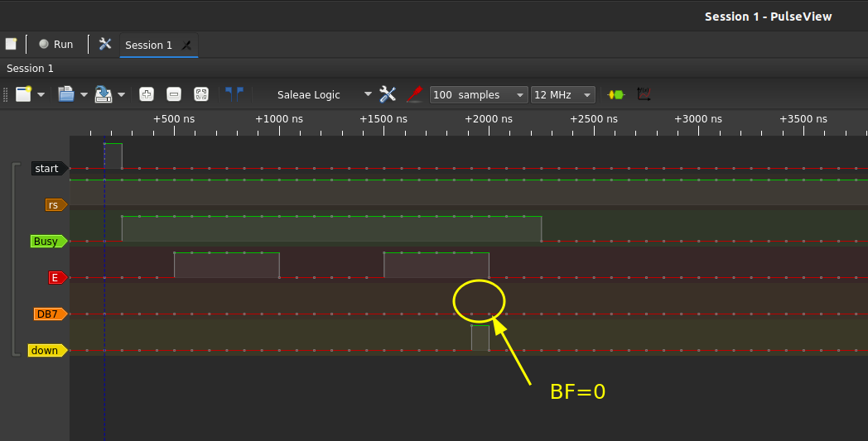Select the down channel label
Image resolution: width=868 pixels, height=441 pixels.
[47, 350]
